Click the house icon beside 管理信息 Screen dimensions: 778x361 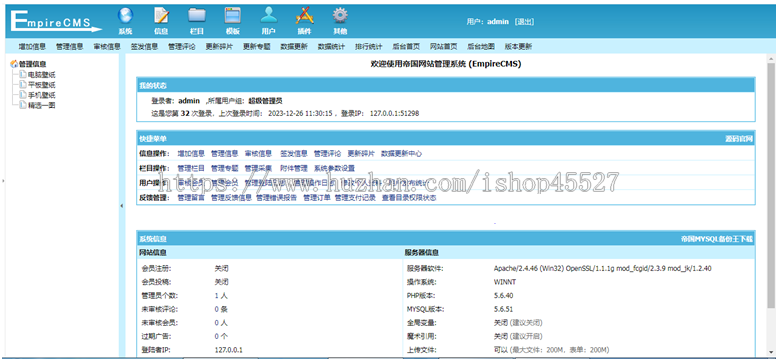14,64
